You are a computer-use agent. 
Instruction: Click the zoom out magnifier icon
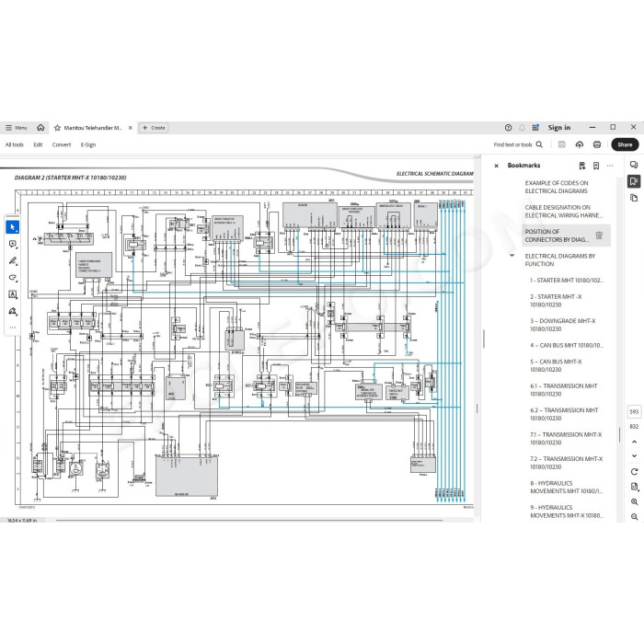pos(634,516)
